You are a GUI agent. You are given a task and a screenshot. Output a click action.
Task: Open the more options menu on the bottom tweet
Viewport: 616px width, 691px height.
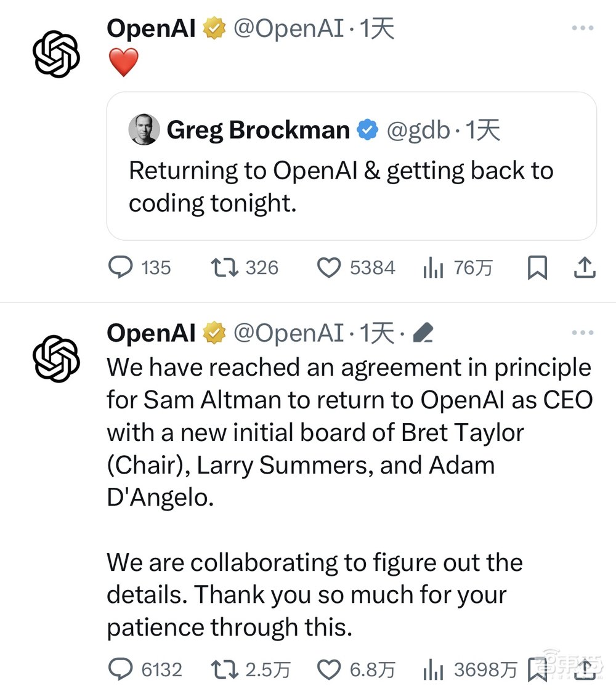click(582, 332)
